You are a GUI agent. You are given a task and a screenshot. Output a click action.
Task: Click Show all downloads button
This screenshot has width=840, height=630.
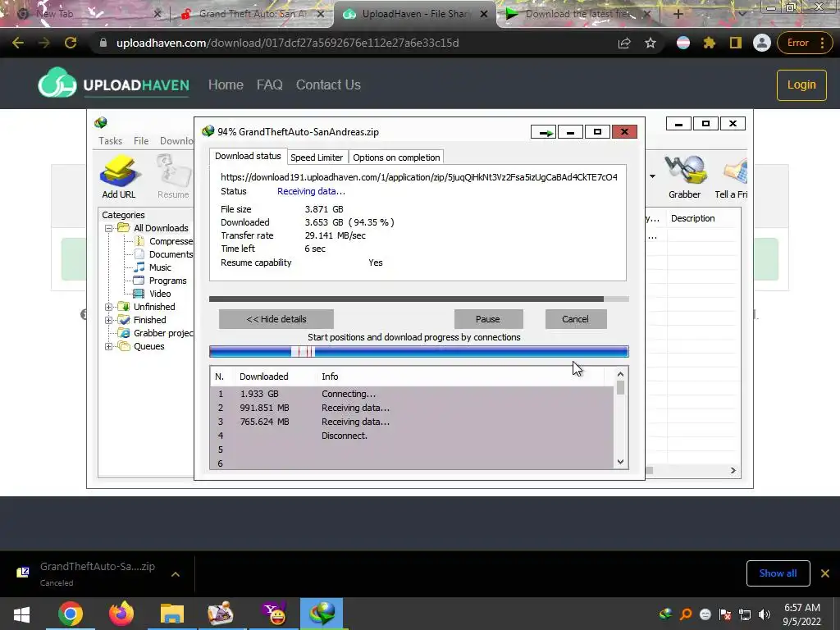click(778, 573)
